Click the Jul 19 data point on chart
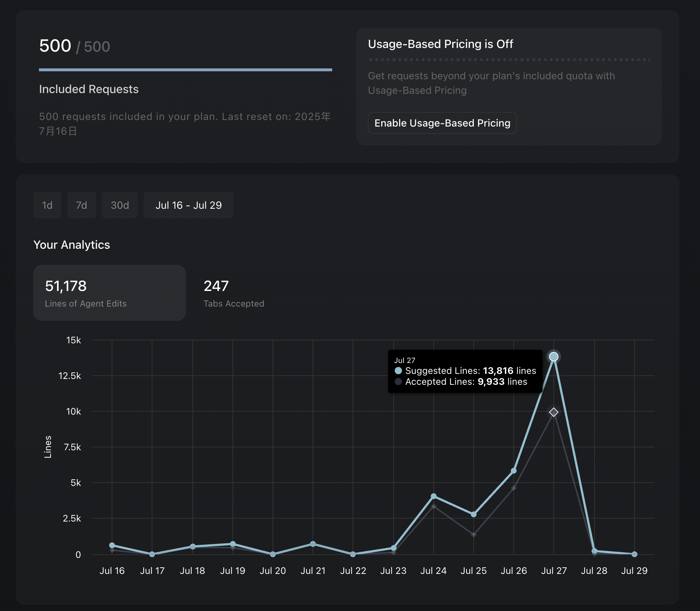The image size is (700, 611). [232, 544]
